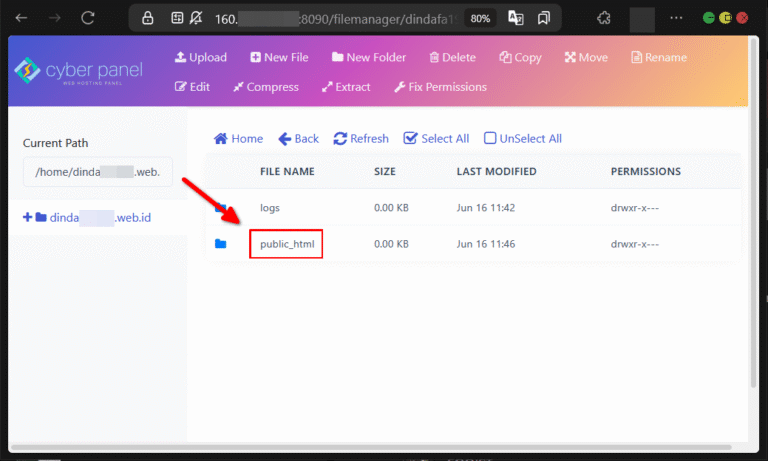Click the horizontal scrollbar at bottom
Viewport: 768px width, 461px height.
tap(371, 447)
